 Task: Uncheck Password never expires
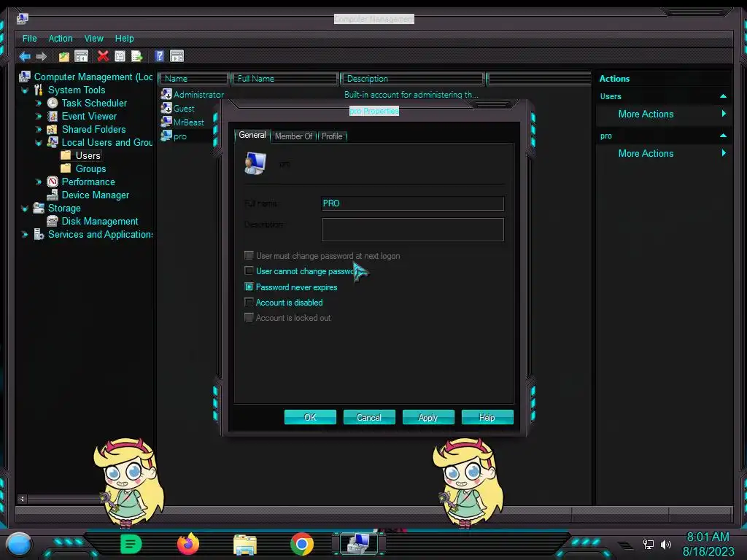pos(249,287)
